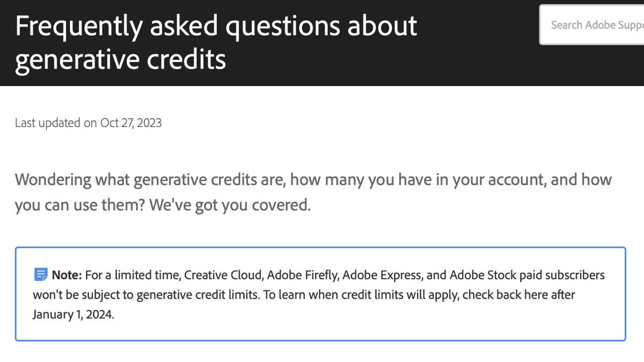Click the word "Frequently" in the title
The height and width of the screenshot is (362, 644).
[x=79, y=26]
